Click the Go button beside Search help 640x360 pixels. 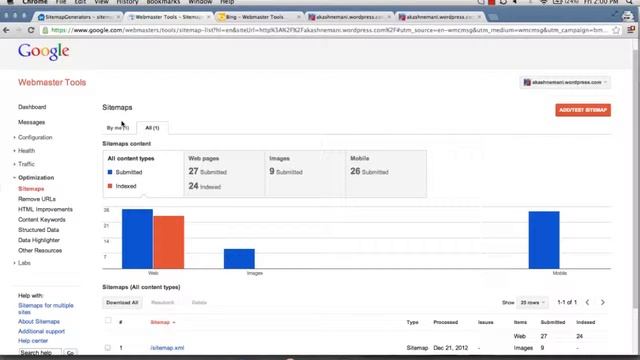click(x=70, y=352)
